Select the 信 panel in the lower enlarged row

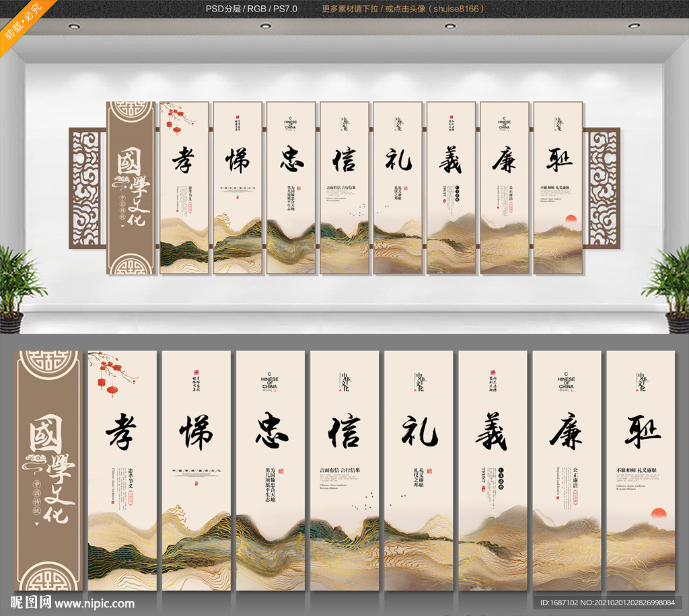click(x=344, y=471)
